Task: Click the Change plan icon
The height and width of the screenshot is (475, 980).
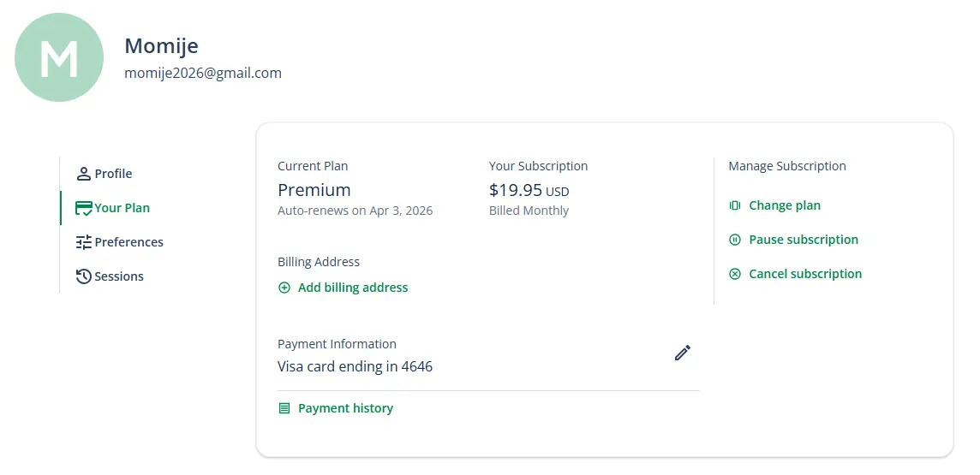Action: coord(735,205)
